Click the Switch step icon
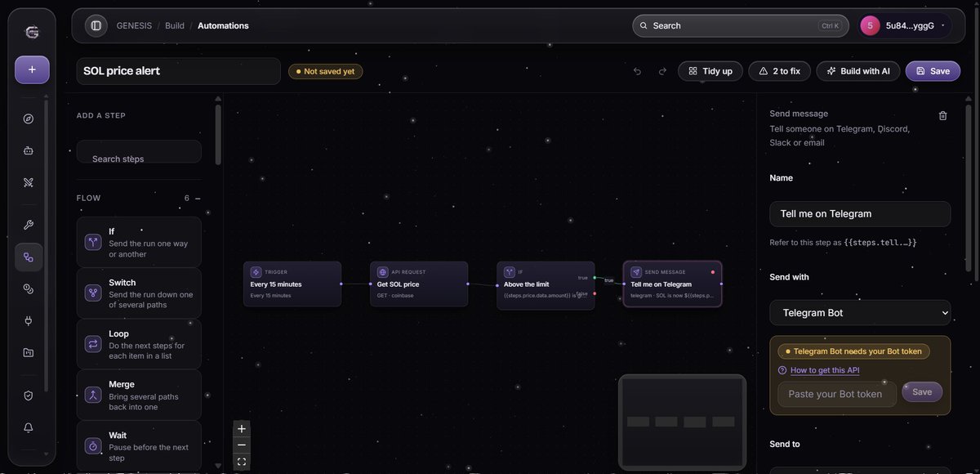Image resolution: width=980 pixels, height=474 pixels. pyautogui.click(x=93, y=293)
